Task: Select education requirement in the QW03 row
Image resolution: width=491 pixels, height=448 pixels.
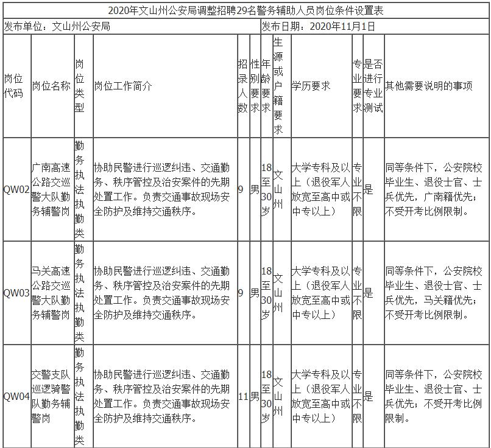Action: point(322,293)
